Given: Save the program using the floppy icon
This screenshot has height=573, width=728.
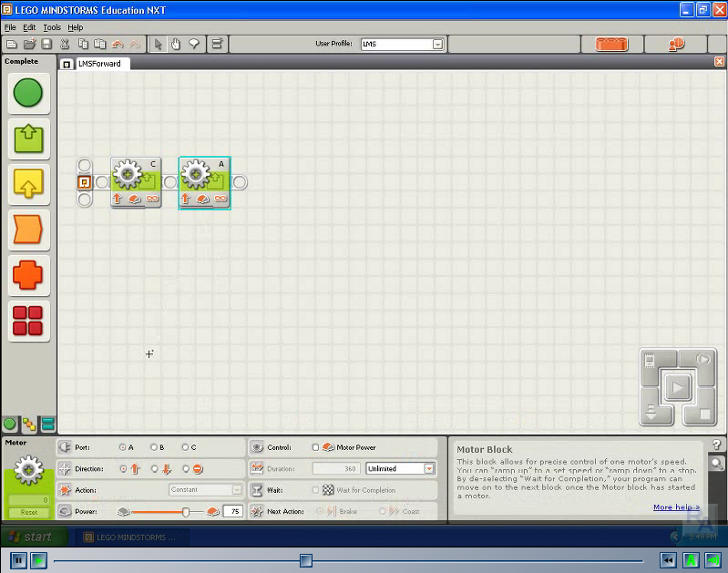Looking at the screenshot, I should click(46, 44).
